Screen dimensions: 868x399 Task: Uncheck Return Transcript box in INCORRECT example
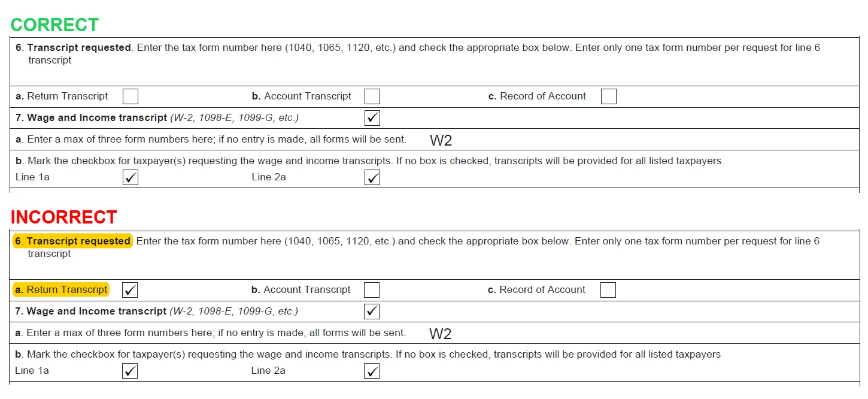click(130, 290)
